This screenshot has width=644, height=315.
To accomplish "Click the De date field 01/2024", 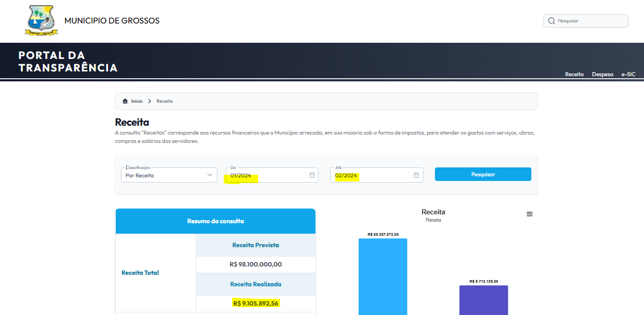I will pyautogui.click(x=272, y=175).
